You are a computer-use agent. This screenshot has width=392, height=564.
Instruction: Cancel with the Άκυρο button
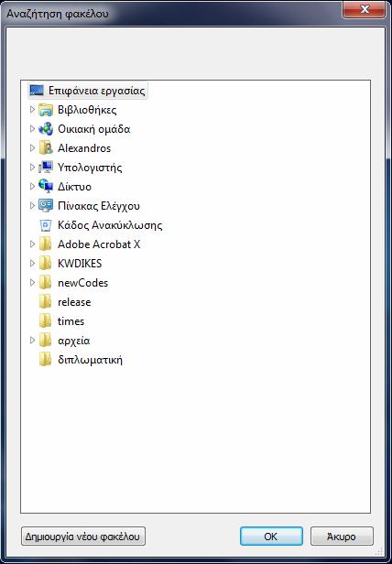pyautogui.click(x=342, y=537)
